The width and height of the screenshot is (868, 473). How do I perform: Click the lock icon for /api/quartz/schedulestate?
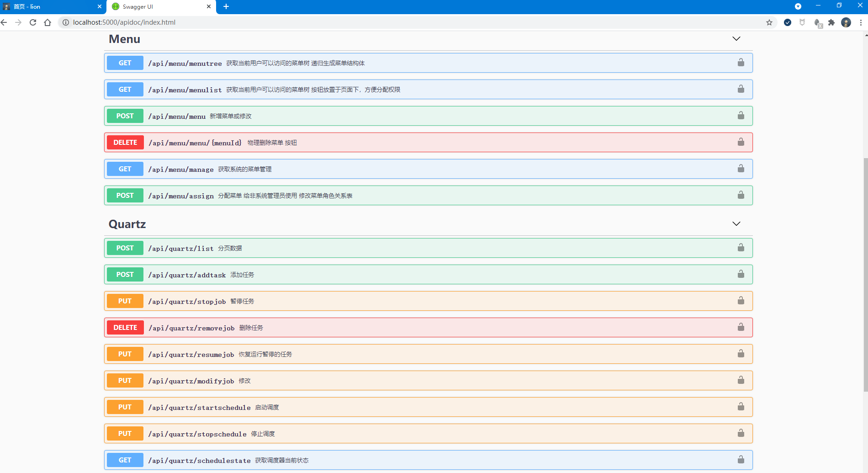741,460
